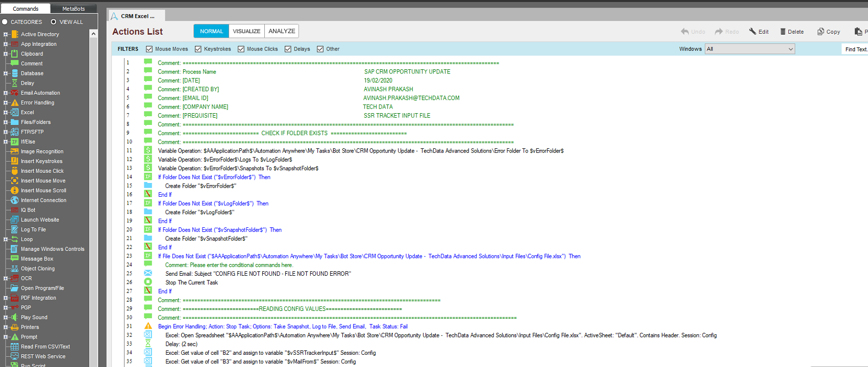Switch to the VISUALIZE view tab
Screen dimensions: 868x367
[x=246, y=31]
